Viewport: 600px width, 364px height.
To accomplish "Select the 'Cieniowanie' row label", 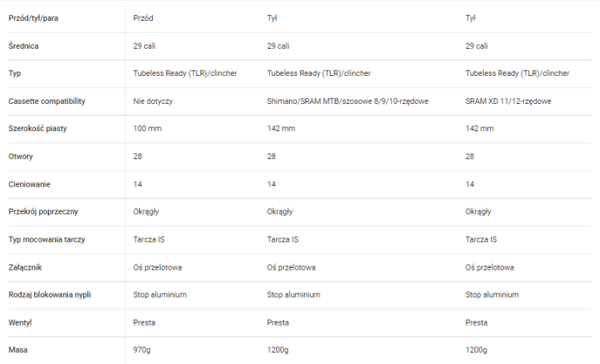I will (x=29, y=184).
